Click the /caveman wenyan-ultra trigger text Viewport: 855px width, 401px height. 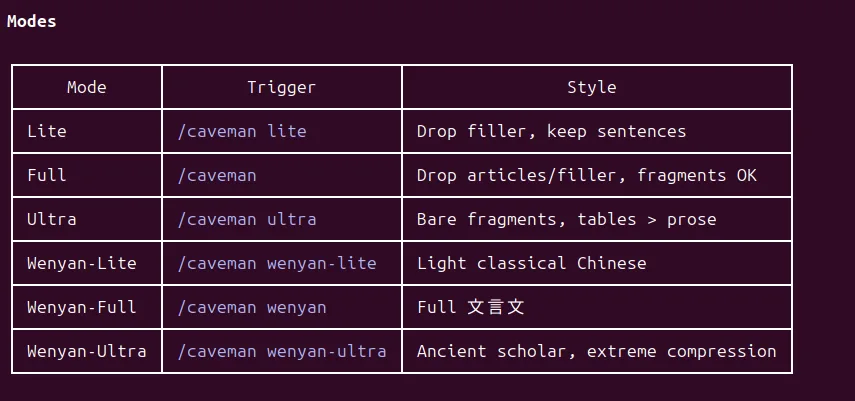[281, 351]
